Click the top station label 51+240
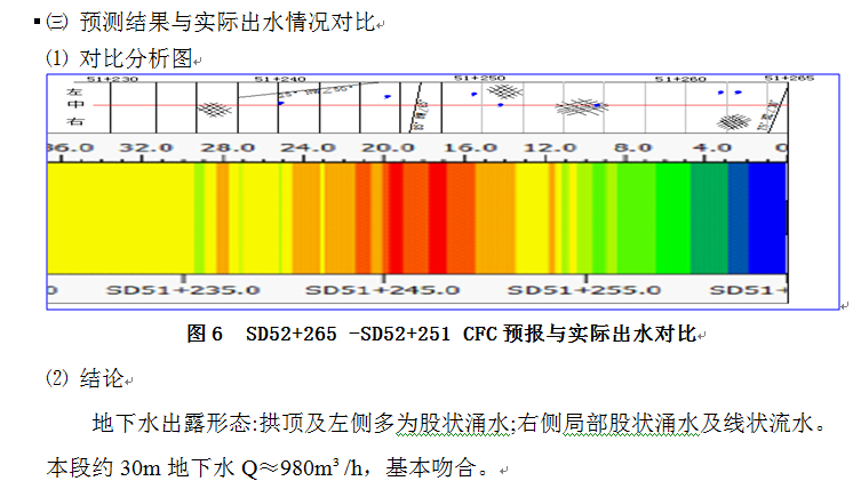This screenshot has width=862, height=490. click(x=280, y=79)
